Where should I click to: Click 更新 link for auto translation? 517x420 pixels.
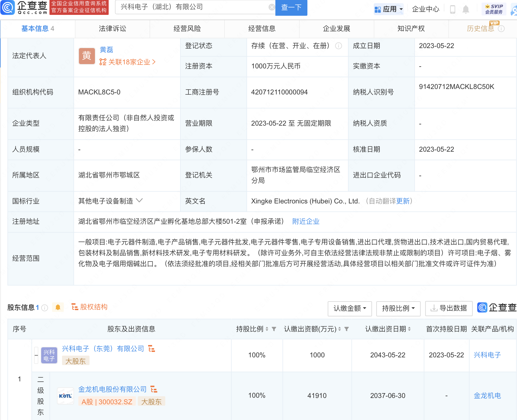point(403,201)
